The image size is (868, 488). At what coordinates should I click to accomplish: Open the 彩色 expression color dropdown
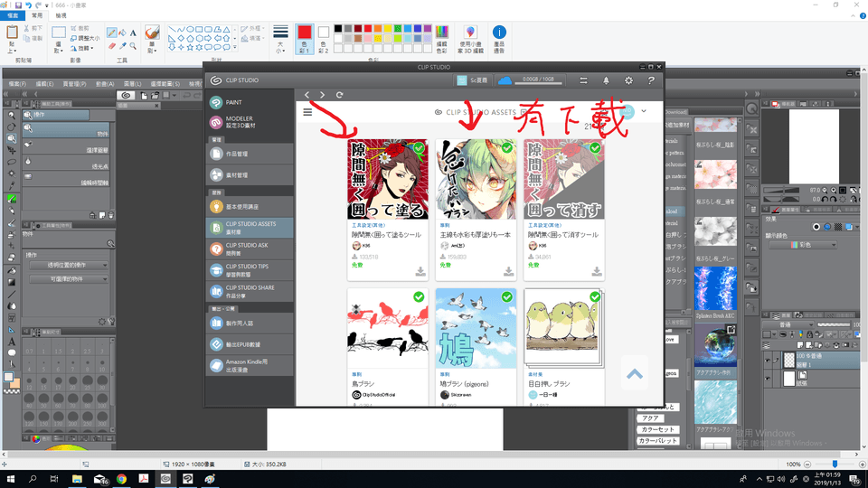803,245
